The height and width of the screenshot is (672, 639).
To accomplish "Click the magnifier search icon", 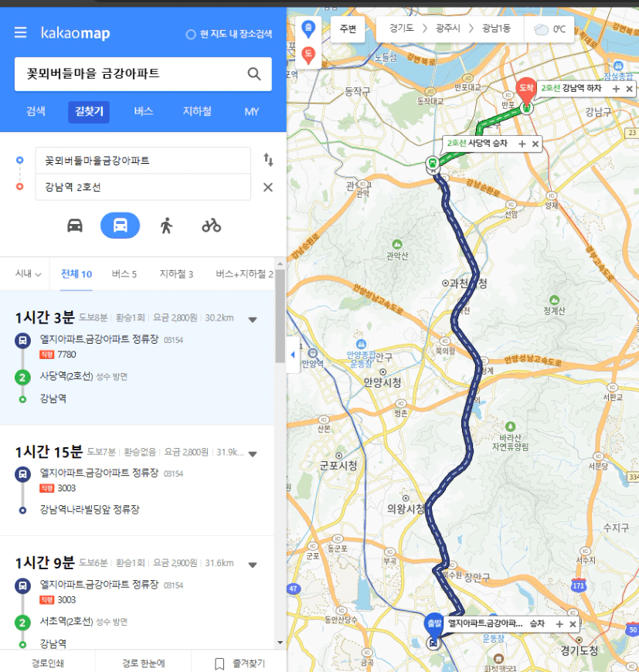I will (x=254, y=73).
